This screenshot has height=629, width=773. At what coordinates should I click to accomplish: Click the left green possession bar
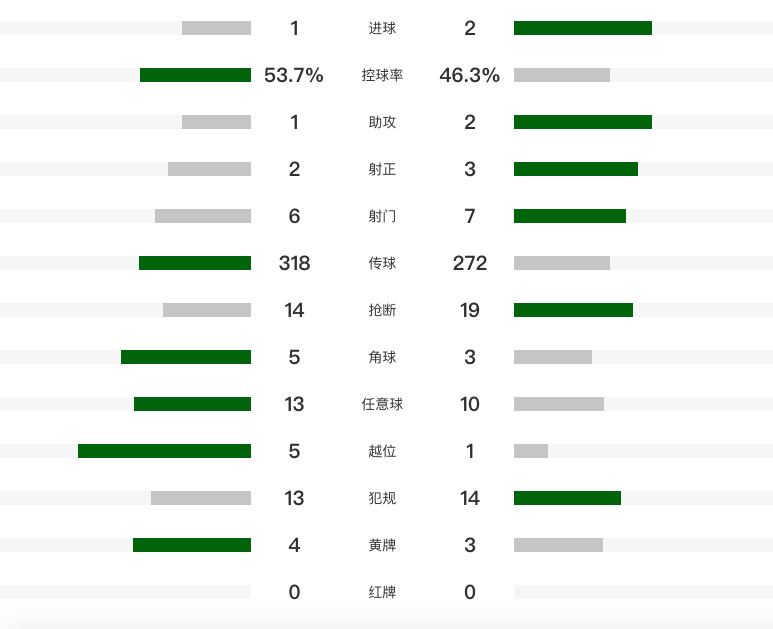click(x=195, y=75)
